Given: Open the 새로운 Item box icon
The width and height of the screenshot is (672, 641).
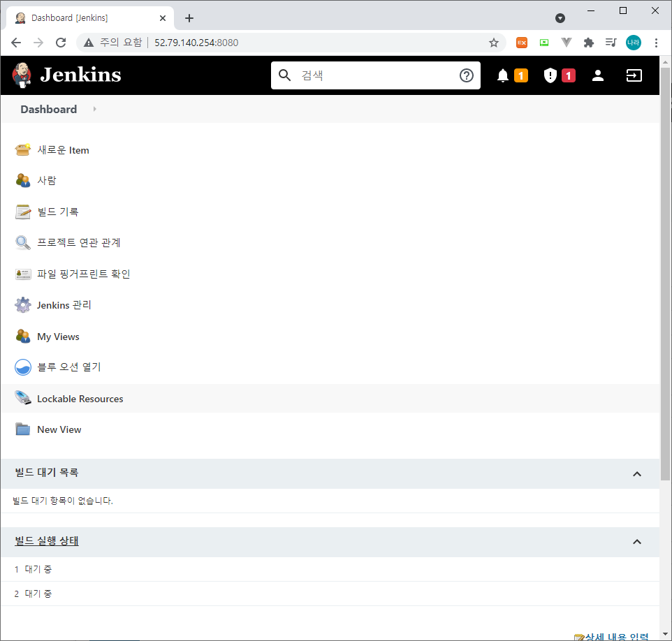Looking at the screenshot, I should click(23, 150).
